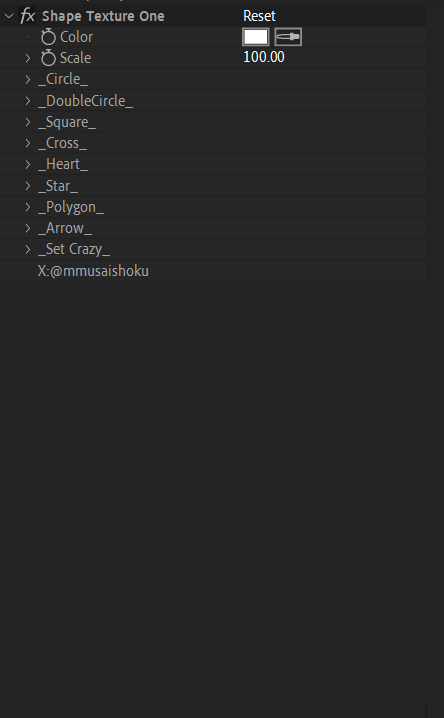Select the Shape Texture One effect name
444x718 pixels.
[103, 16]
